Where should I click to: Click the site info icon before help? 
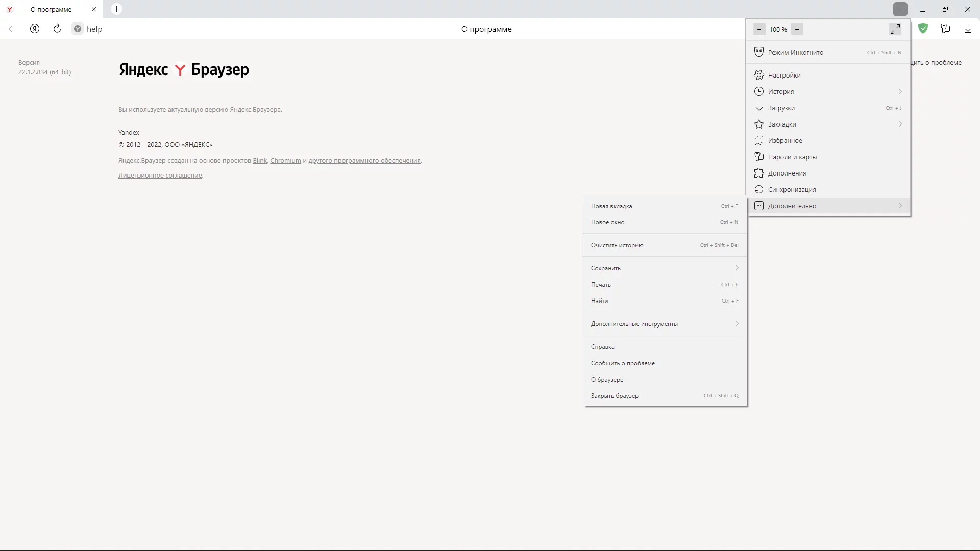click(x=78, y=29)
